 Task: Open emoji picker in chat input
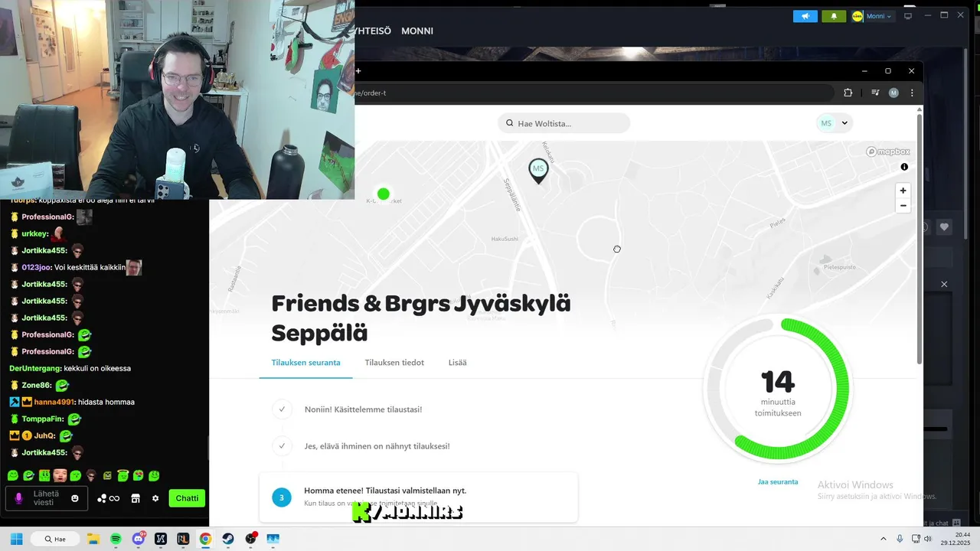(x=75, y=498)
